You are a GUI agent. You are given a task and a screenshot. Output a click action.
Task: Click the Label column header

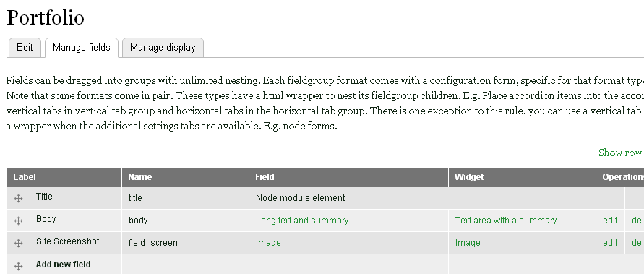pyautogui.click(x=25, y=177)
